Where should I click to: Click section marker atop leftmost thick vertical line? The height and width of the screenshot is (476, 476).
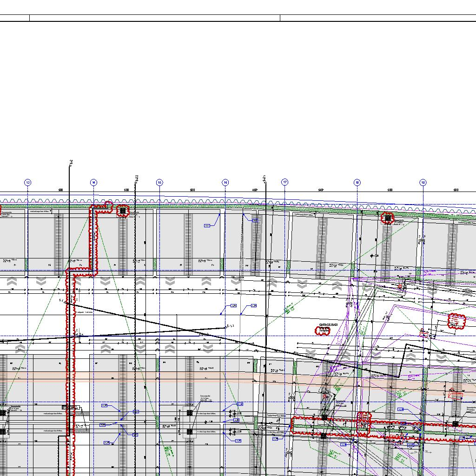pos(71,162)
